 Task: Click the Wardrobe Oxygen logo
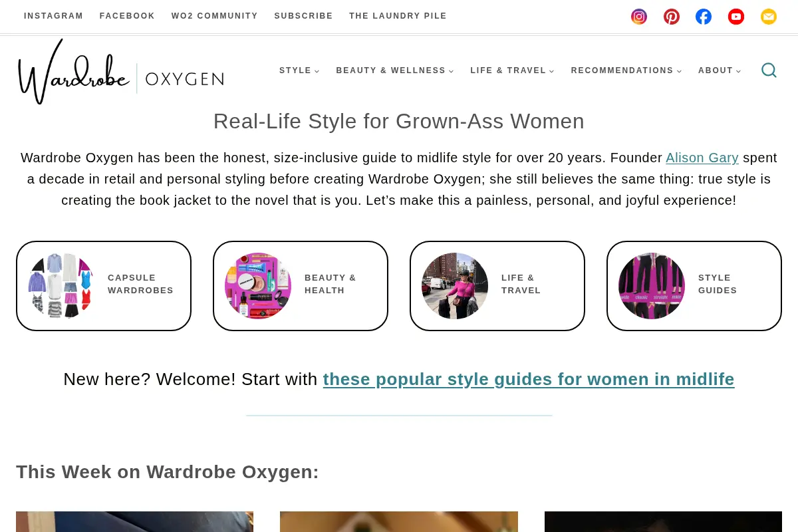[x=121, y=71]
